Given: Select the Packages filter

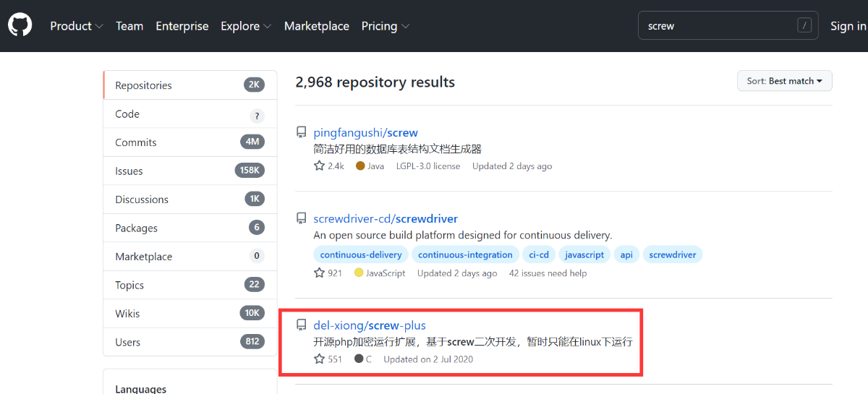Looking at the screenshot, I should 190,228.
